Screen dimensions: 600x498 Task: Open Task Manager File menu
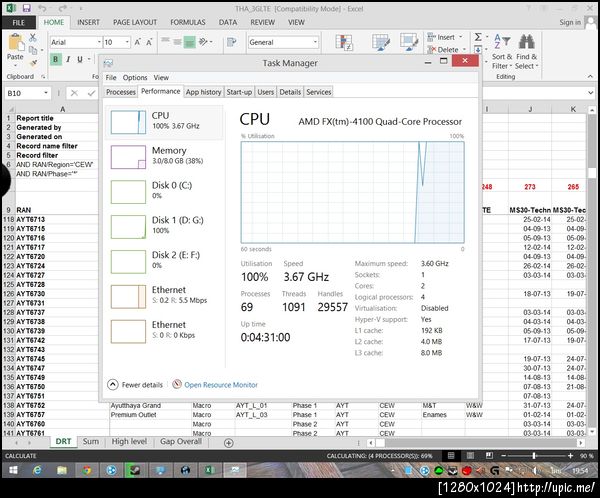coord(111,77)
